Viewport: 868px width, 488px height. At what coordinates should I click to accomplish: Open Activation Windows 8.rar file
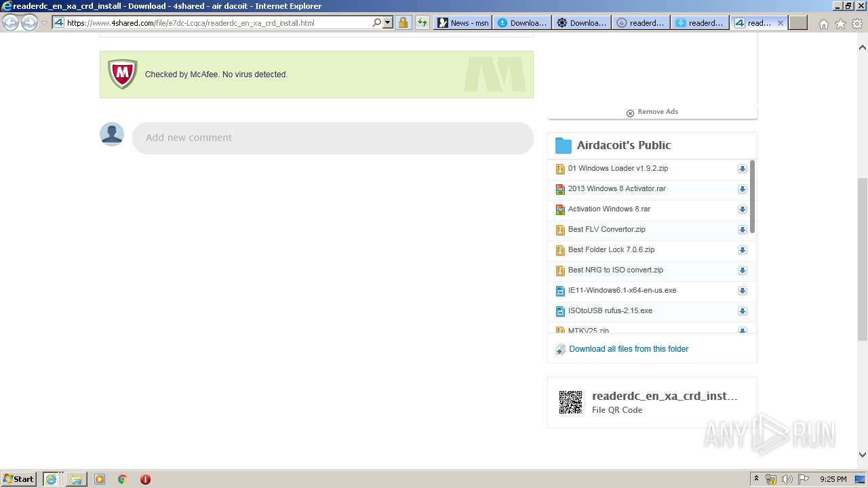[x=609, y=209]
